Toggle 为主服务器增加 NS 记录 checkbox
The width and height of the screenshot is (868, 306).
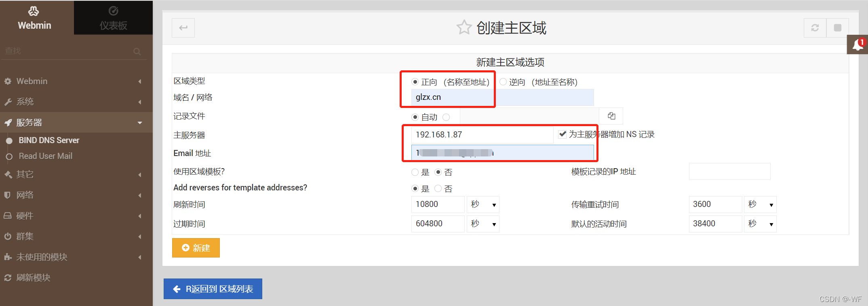point(563,134)
